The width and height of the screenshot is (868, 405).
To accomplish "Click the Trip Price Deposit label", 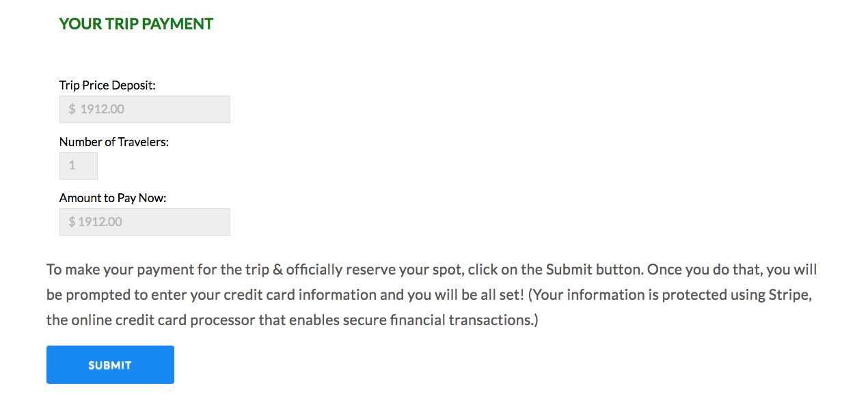I will coord(107,85).
